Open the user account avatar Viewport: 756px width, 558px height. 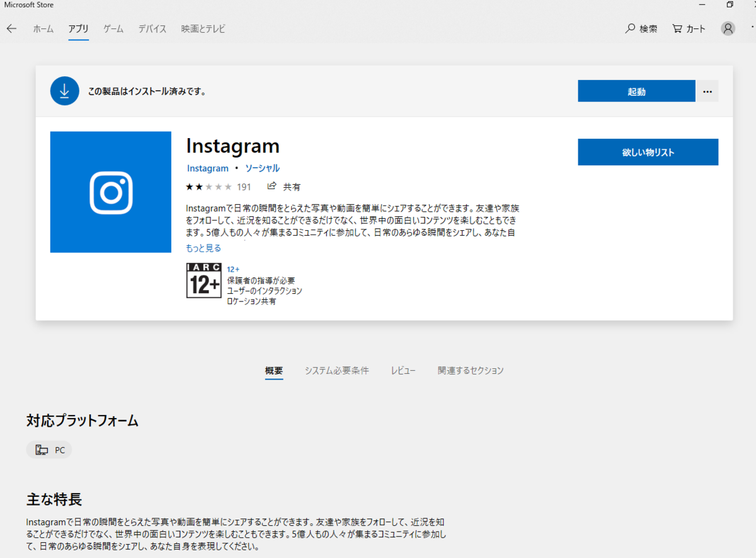(x=728, y=28)
